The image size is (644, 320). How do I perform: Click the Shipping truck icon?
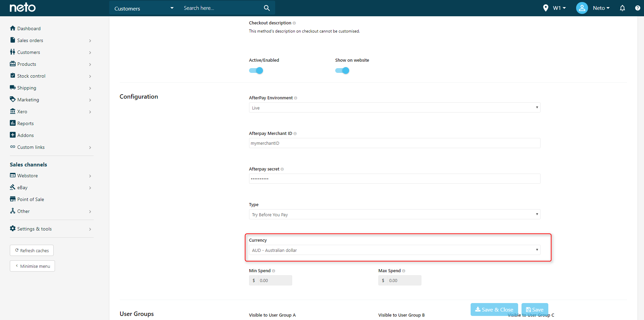tap(13, 87)
